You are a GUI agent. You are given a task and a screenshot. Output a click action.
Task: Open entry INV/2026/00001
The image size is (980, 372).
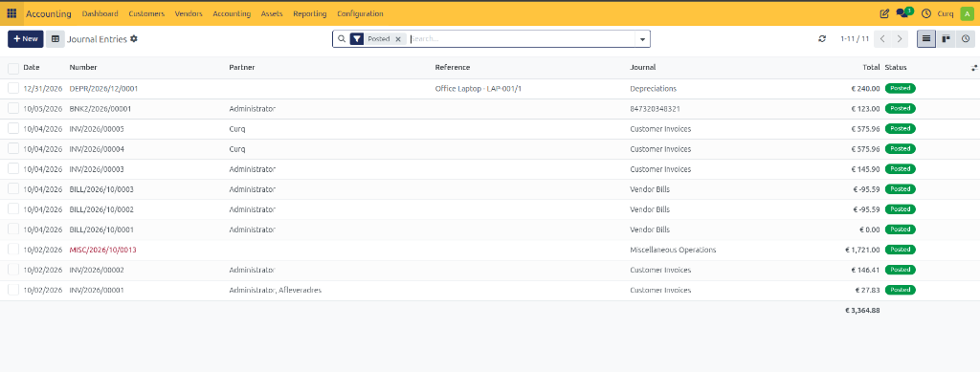pyautogui.click(x=97, y=290)
